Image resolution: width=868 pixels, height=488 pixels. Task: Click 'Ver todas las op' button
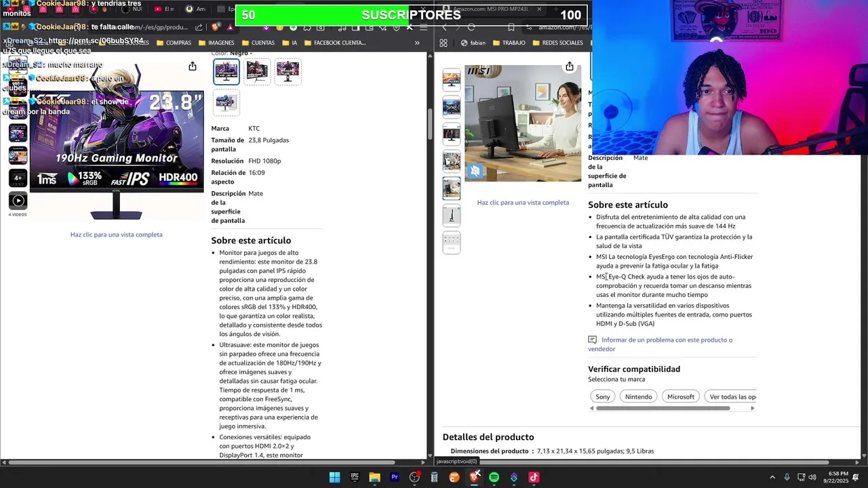(731, 396)
